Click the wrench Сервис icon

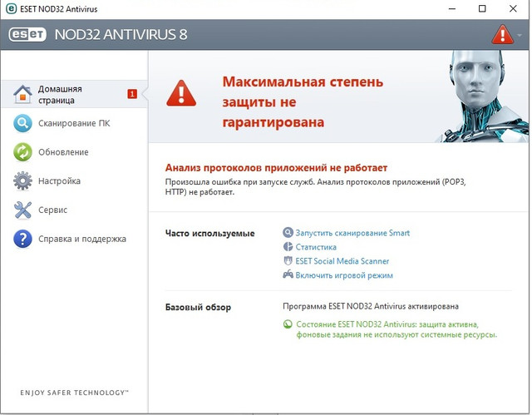pyautogui.click(x=22, y=210)
